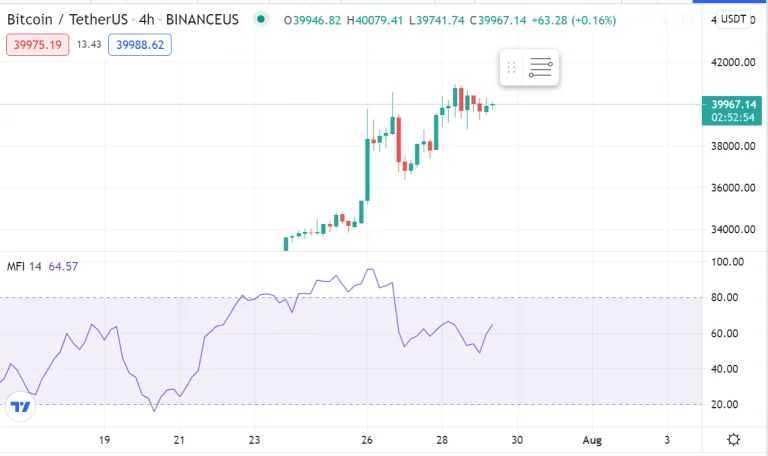
Task: Click the blue buy price 39988.62
Action: coord(143,44)
